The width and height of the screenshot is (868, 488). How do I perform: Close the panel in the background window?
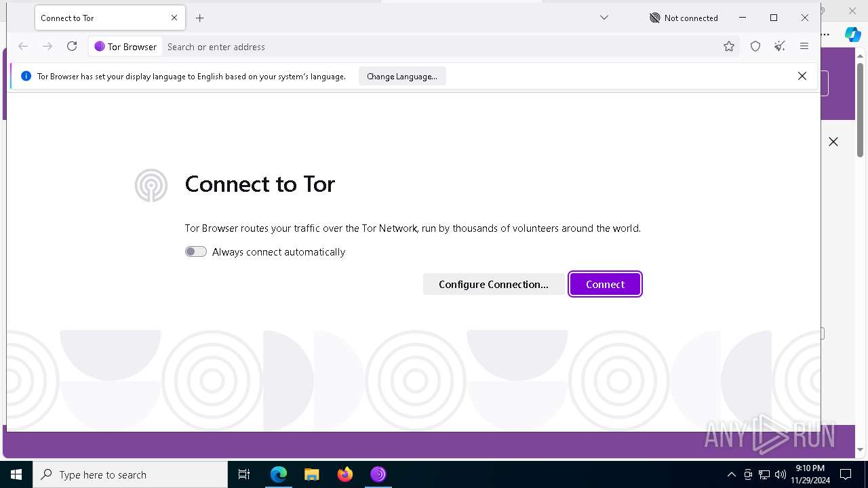tap(833, 142)
